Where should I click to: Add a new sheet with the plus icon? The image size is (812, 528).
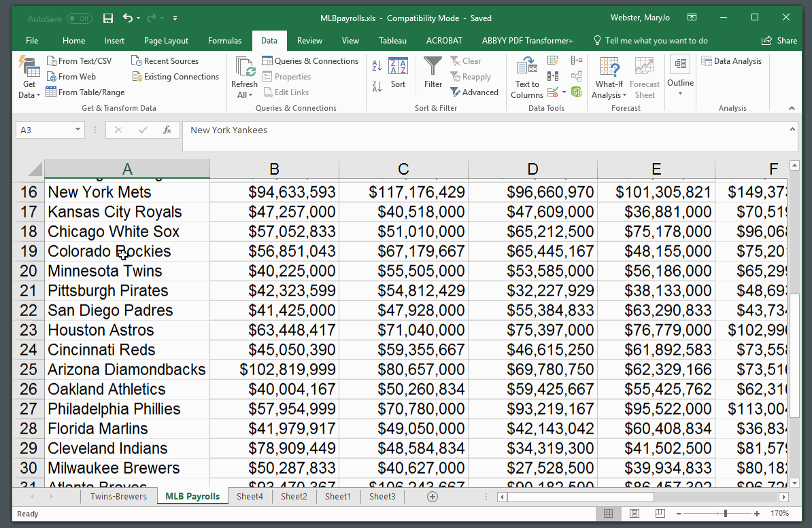[x=433, y=497]
